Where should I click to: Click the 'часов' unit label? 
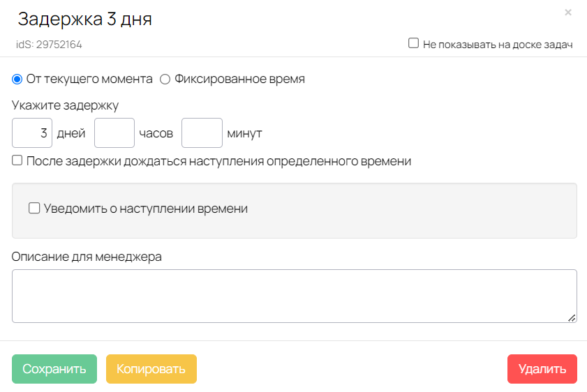click(156, 133)
